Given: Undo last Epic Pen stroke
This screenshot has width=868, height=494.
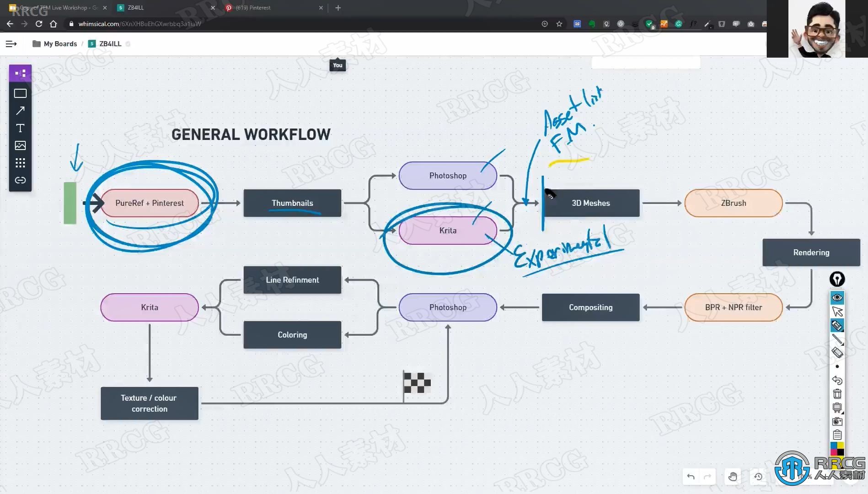Looking at the screenshot, I should pos(837,380).
